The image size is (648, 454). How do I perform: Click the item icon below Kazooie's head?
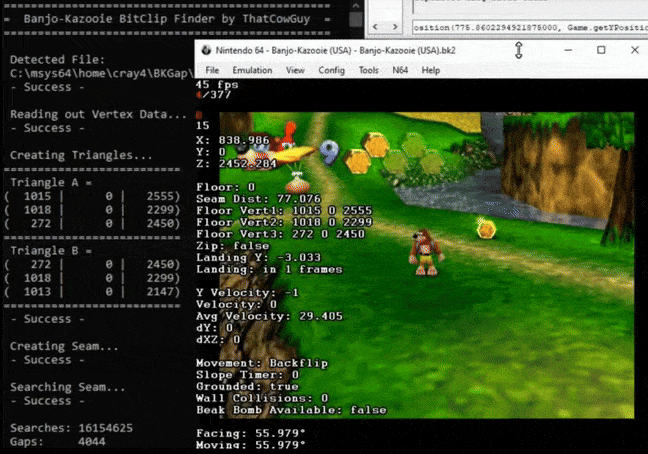(296, 182)
